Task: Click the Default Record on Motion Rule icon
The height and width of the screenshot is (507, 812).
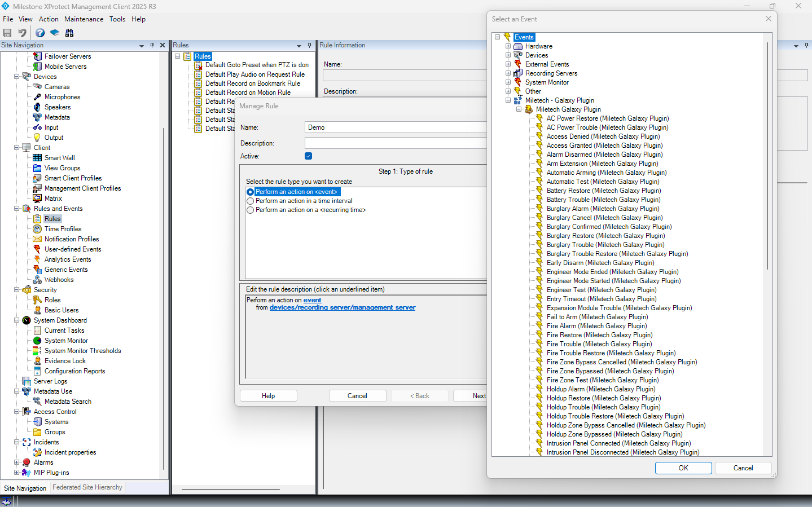Action: (199, 92)
